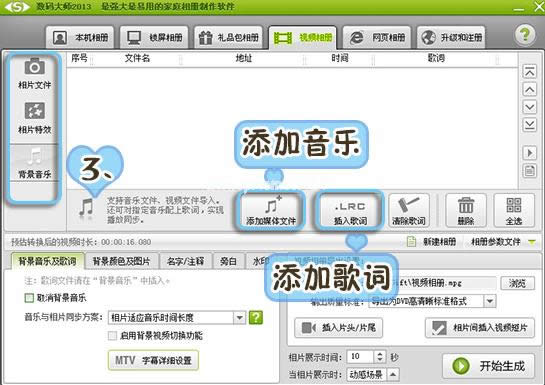Select the 相片特效 effects icon
545x385 pixels.
(34, 110)
